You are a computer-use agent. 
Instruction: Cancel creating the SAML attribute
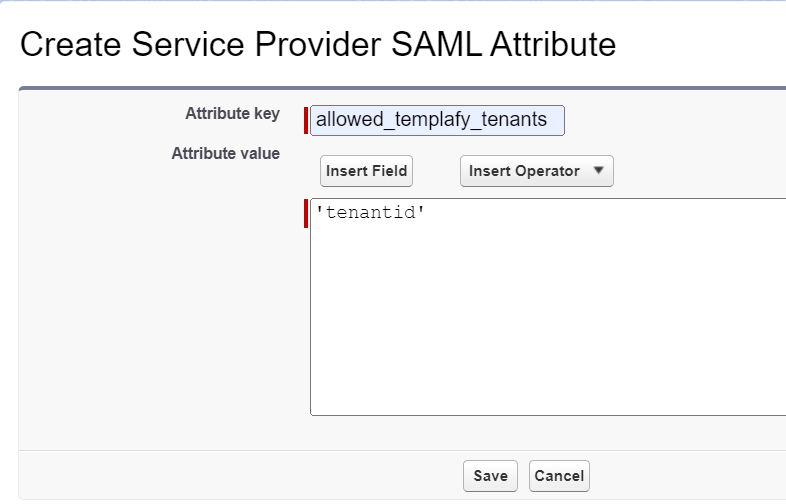[x=559, y=475]
